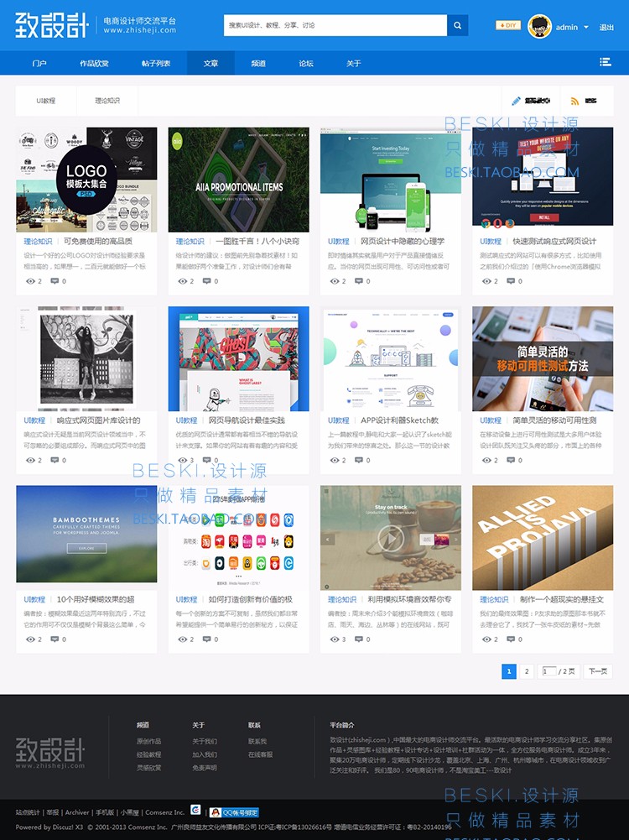
Task: Select the 文章 navigation tab
Action: [x=211, y=63]
